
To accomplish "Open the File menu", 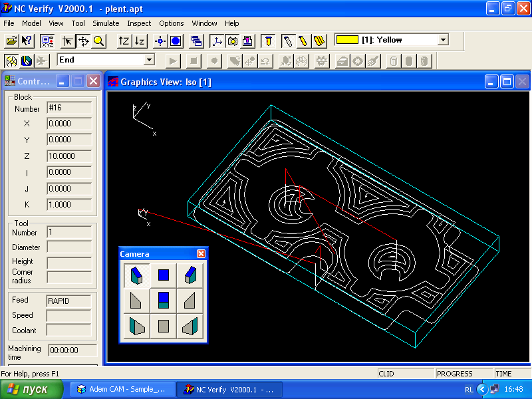I will pos(9,23).
